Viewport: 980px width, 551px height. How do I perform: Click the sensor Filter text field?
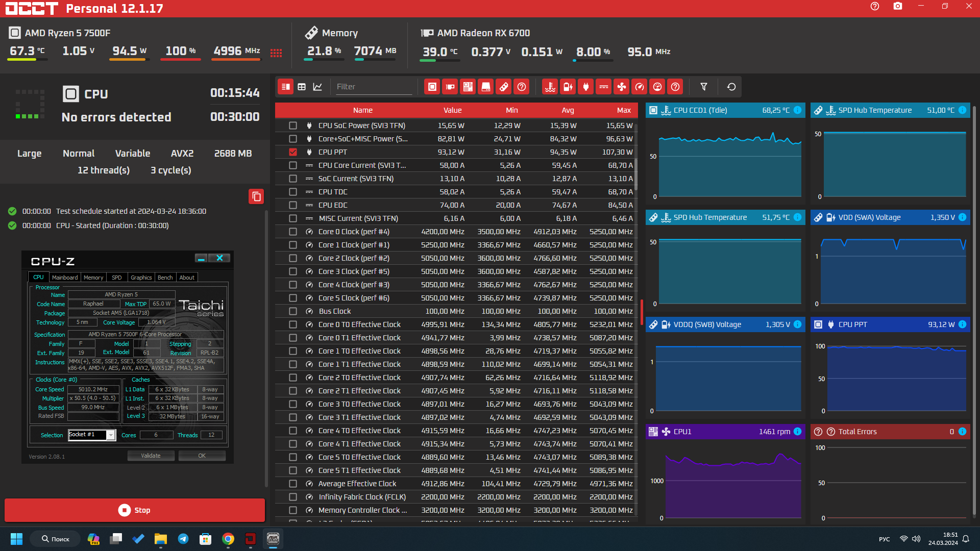374,87
